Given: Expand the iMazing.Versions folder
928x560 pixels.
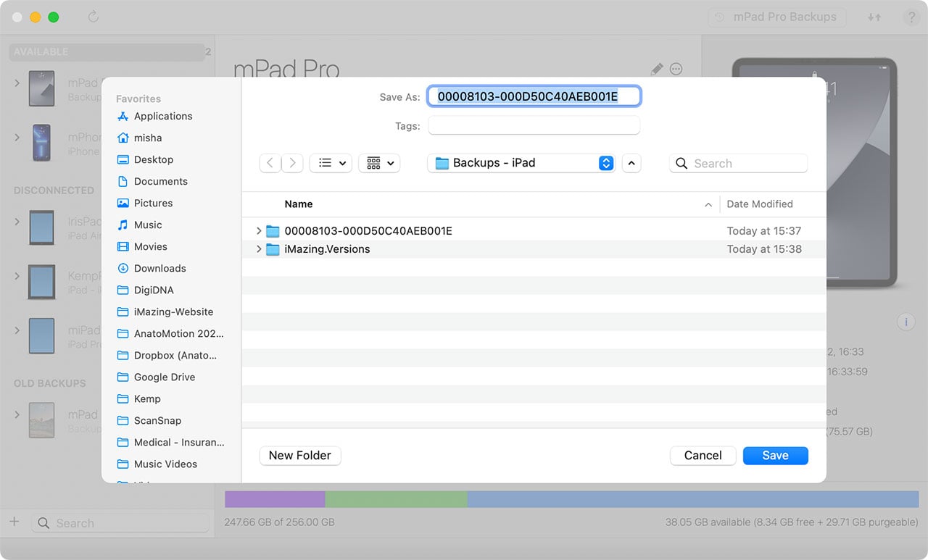Looking at the screenshot, I should (259, 249).
